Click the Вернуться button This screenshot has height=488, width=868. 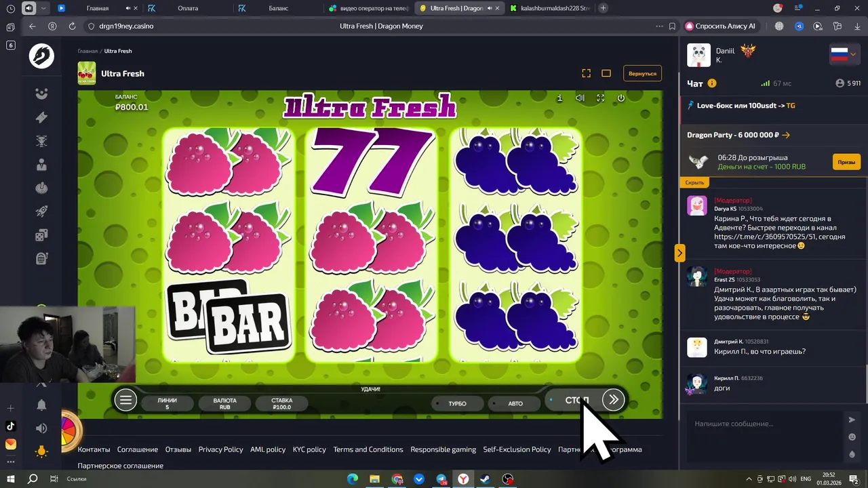(x=642, y=73)
